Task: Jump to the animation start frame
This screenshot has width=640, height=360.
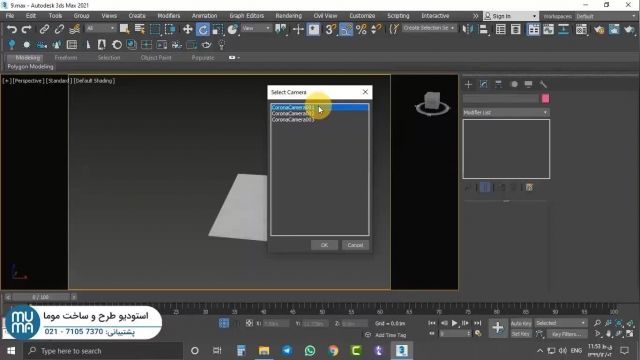Action: [x=431, y=323]
